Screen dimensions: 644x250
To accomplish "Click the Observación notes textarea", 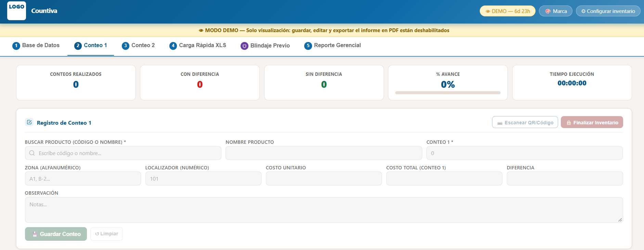I will click(x=324, y=210).
